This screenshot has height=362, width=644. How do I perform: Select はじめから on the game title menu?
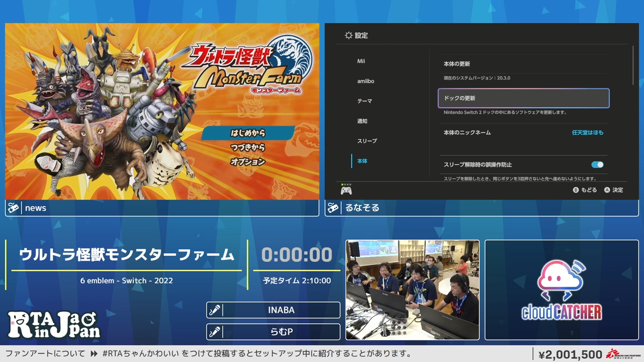(248, 133)
